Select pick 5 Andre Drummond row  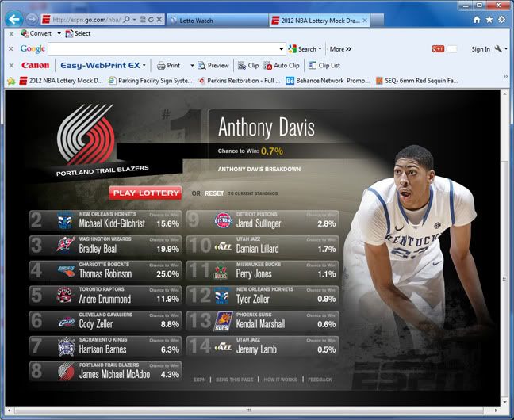(x=105, y=296)
